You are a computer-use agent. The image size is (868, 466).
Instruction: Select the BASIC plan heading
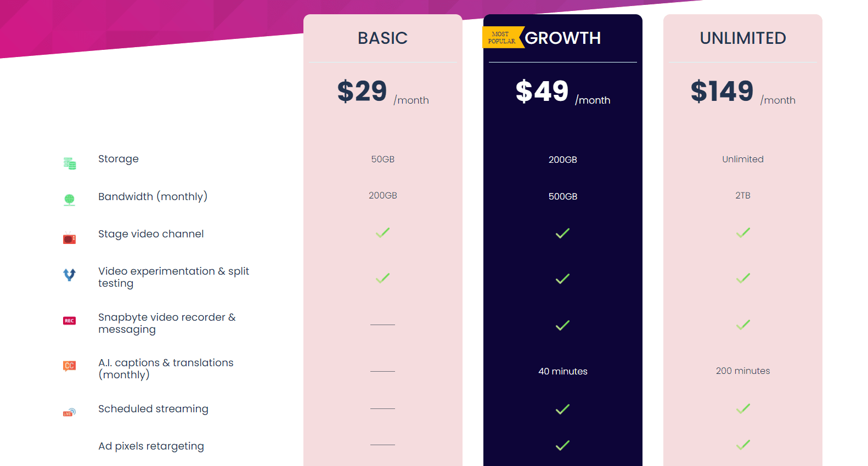tap(382, 38)
